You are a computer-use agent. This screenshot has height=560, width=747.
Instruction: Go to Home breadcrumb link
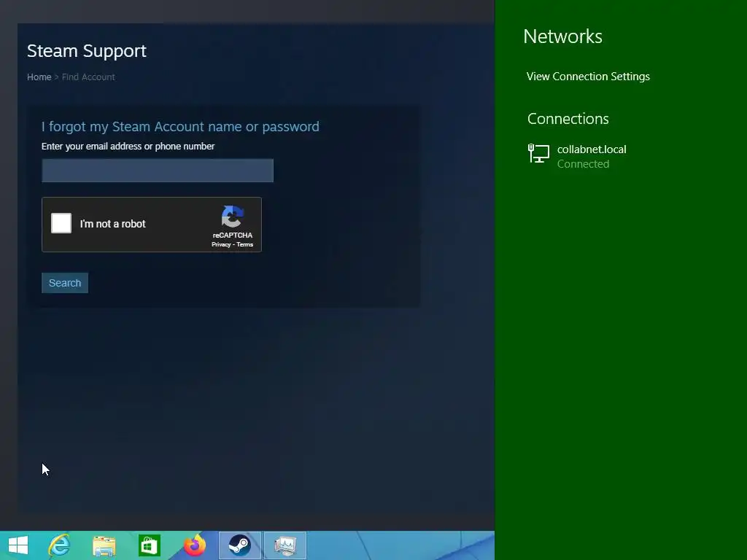click(39, 77)
